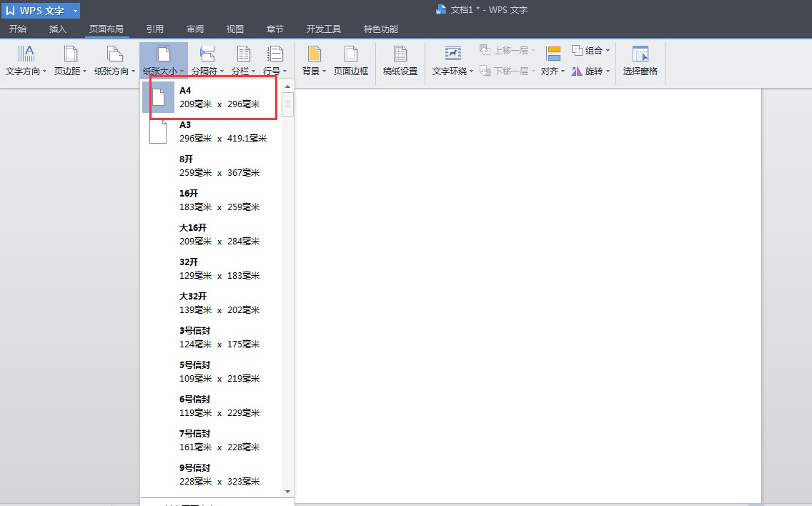Choose the 5号信封 envelope size
The image size is (812, 506).
point(212,372)
